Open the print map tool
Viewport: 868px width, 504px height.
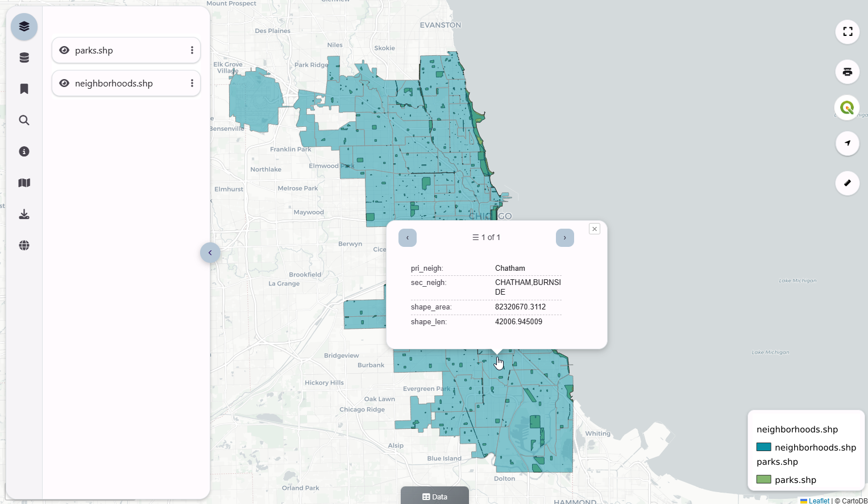click(x=848, y=72)
